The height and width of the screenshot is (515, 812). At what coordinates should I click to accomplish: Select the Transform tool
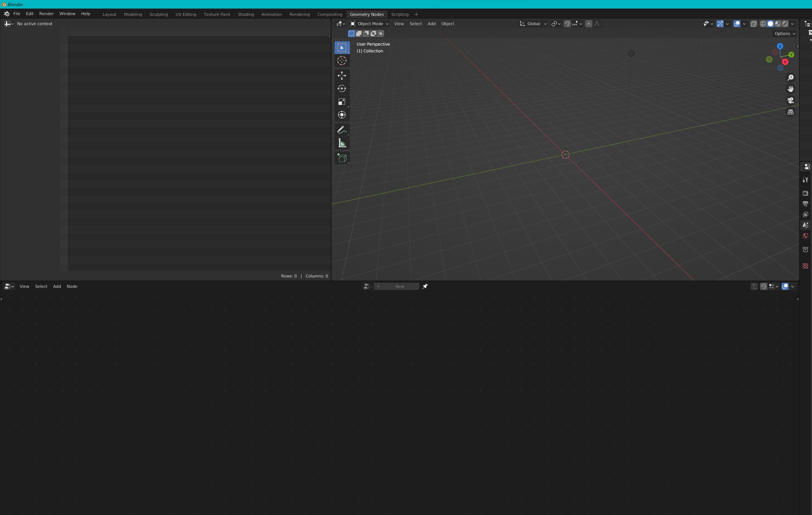[x=342, y=115]
